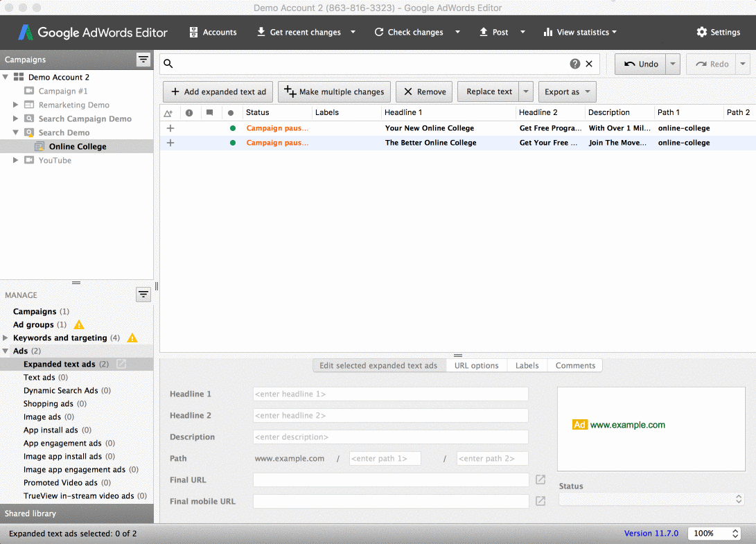Click the search magnifier icon
Screen dimensions: 756x544
point(168,64)
